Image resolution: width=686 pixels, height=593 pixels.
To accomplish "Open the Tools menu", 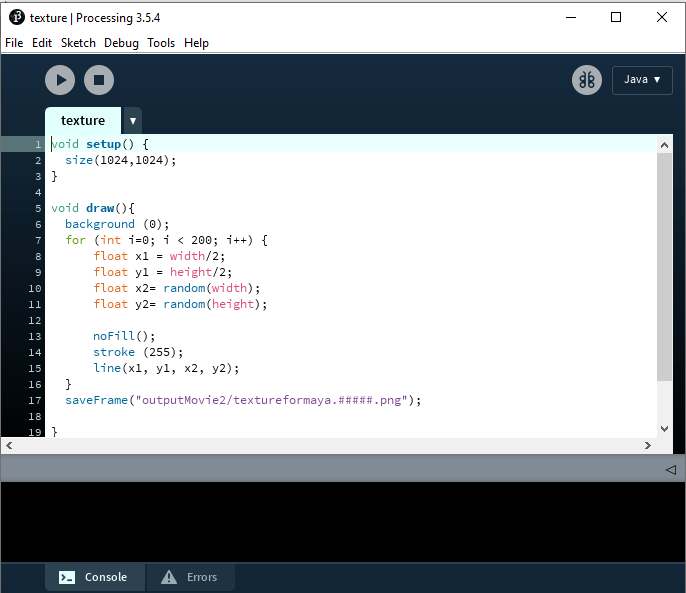I will 161,43.
